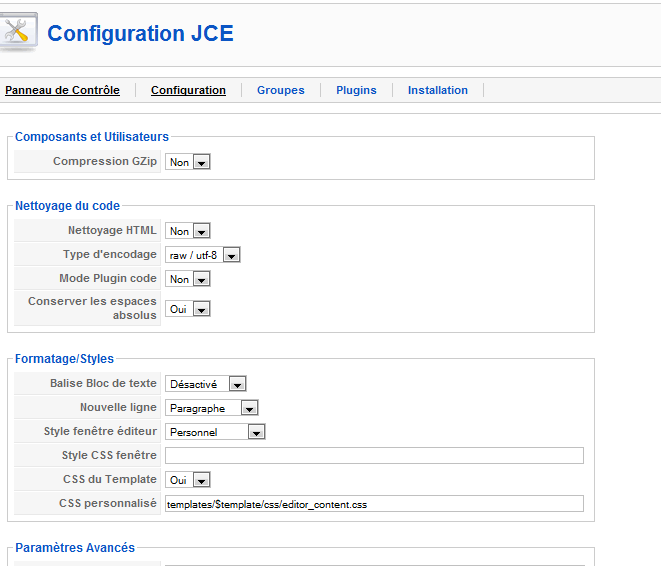Change the Style fenêtre éditeur option
The image size is (661, 566).
[215, 432]
